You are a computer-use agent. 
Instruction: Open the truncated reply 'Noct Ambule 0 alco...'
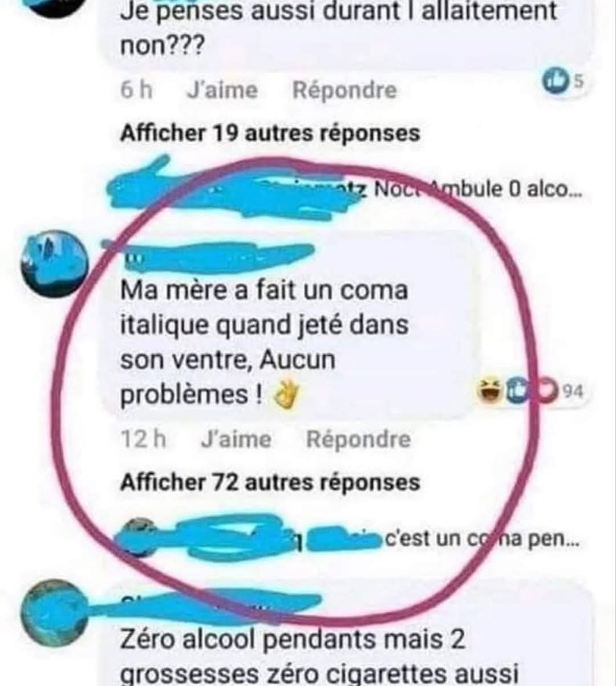[477, 189]
